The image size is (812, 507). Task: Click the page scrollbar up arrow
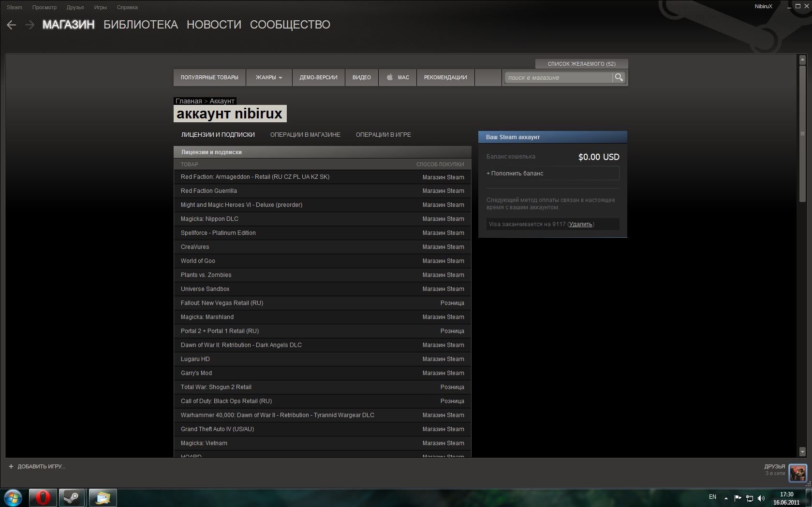pos(802,60)
